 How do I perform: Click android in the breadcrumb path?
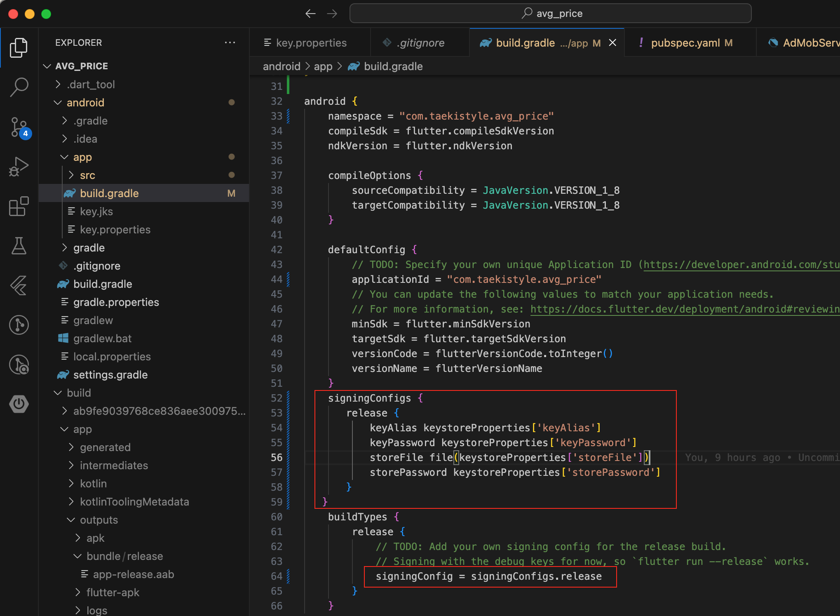coord(282,66)
